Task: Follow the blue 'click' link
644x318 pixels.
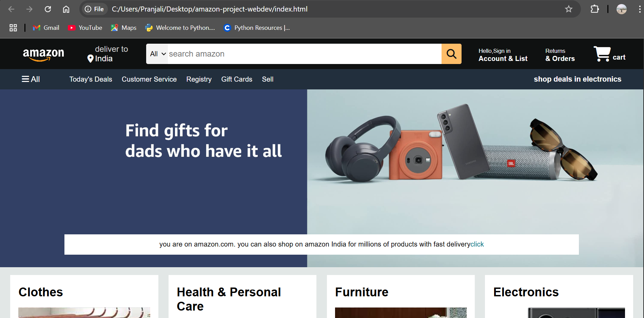Action: coord(477,244)
